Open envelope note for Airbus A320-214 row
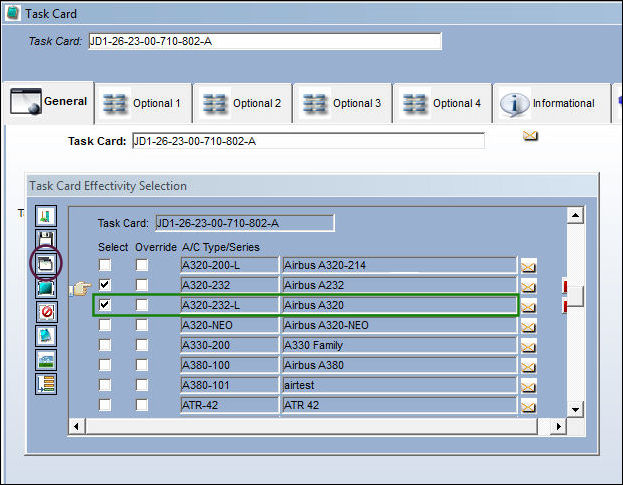 (528, 267)
